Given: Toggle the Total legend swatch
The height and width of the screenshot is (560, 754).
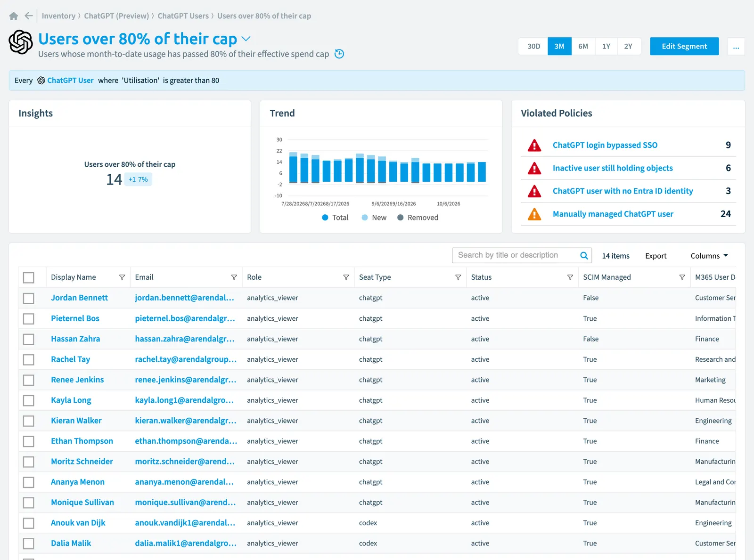Looking at the screenshot, I should point(325,218).
